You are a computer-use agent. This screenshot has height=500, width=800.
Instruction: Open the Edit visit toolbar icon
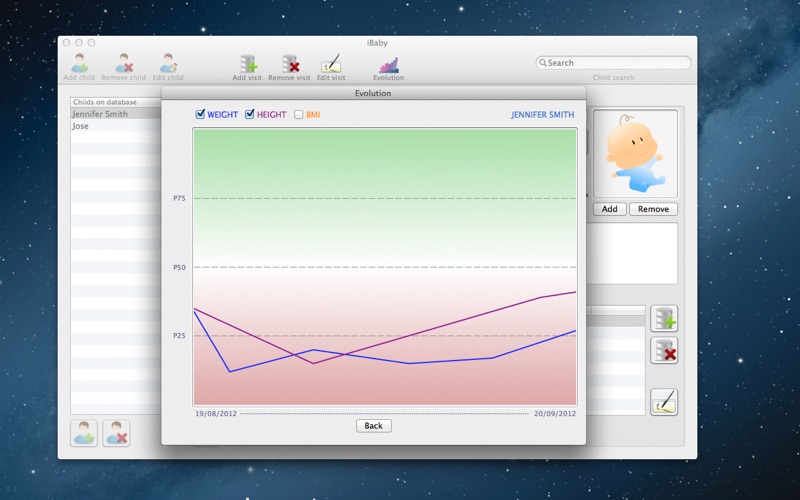click(331, 63)
